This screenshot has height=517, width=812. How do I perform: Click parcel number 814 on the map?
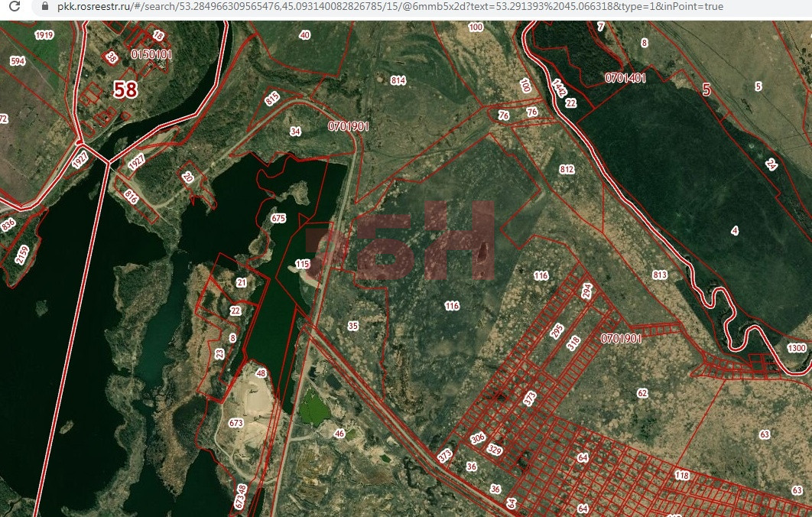pyautogui.click(x=398, y=80)
